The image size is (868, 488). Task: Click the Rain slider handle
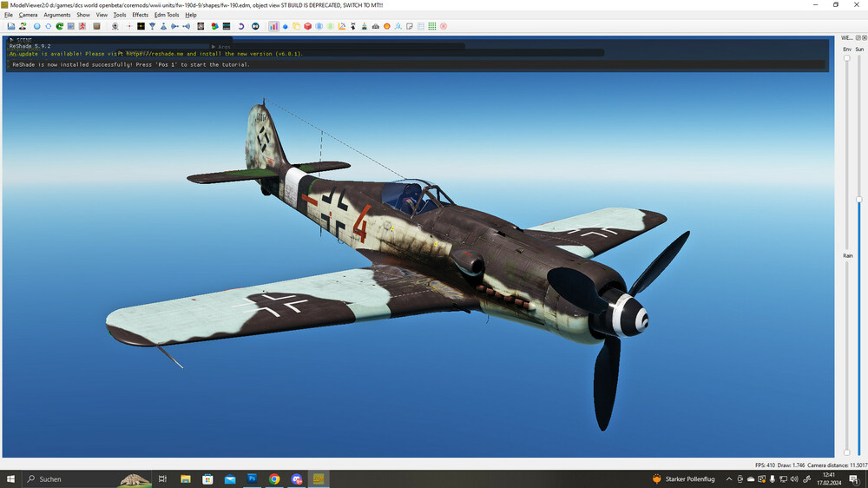point(847,452)
